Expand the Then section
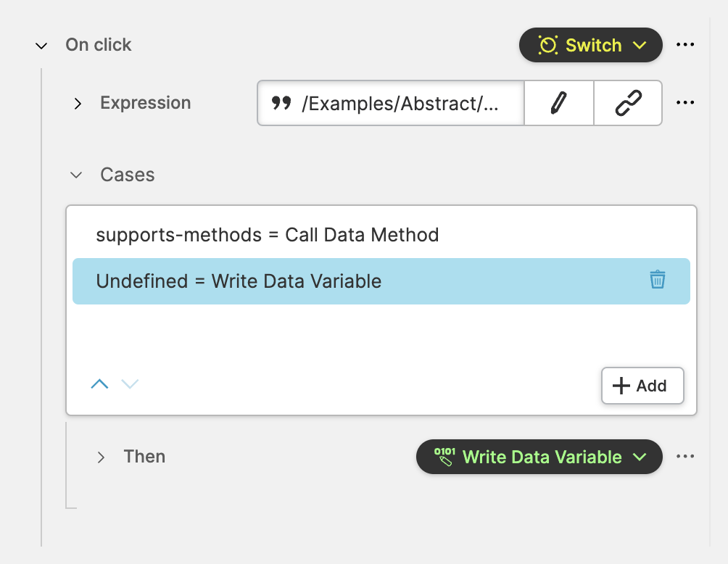 pyautogui.click(x=101, y=457)
